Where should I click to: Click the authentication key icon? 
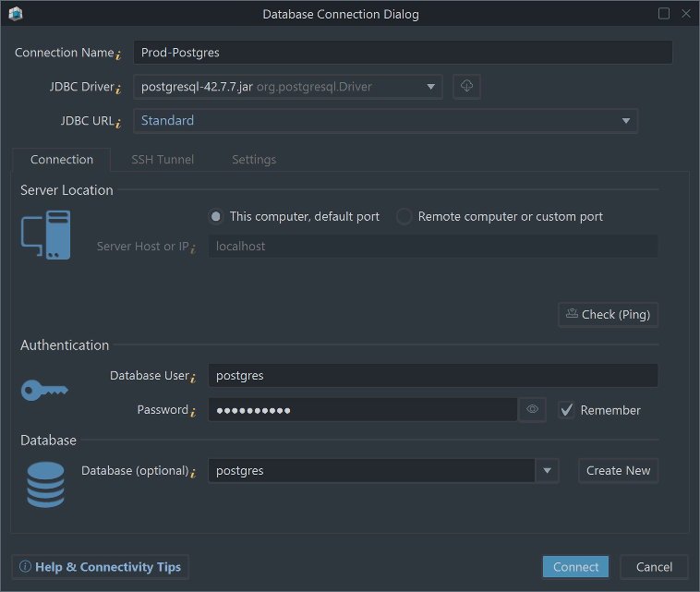pos(44,390)
